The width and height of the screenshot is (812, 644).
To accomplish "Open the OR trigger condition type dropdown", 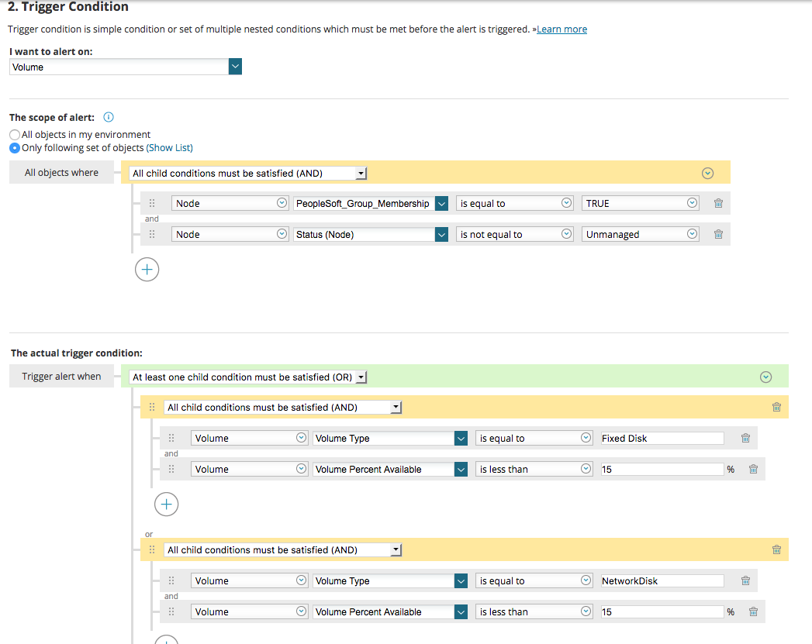I will 361,377.
